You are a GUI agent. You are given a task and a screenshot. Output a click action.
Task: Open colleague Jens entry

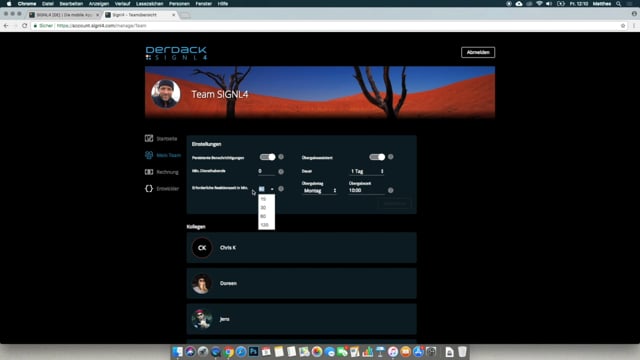coord(301,319)
